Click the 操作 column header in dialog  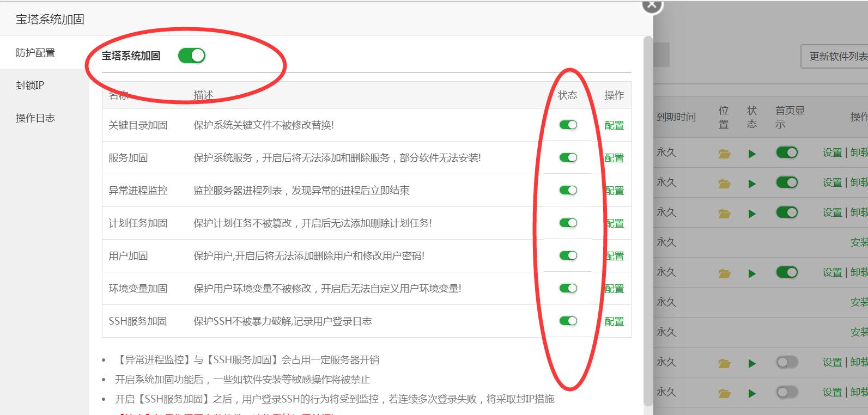point(614,95)
